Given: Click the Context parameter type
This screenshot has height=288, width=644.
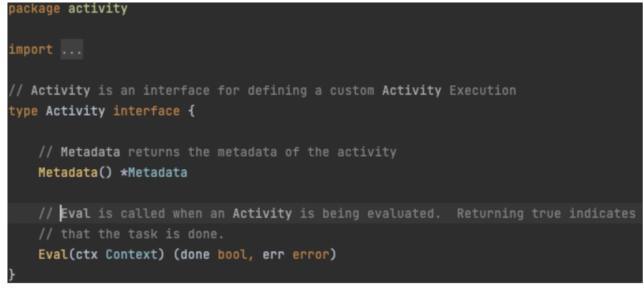Looking at the screenshot, I should pyautogui.click(x=131, y=255).
